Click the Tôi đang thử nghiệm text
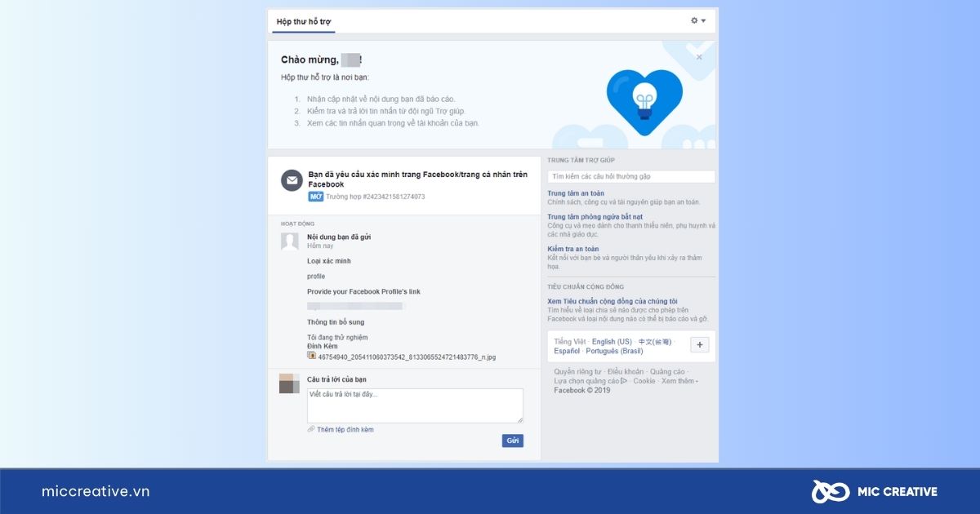The height and width of the screenshot is (514, 980). (337, 338)
